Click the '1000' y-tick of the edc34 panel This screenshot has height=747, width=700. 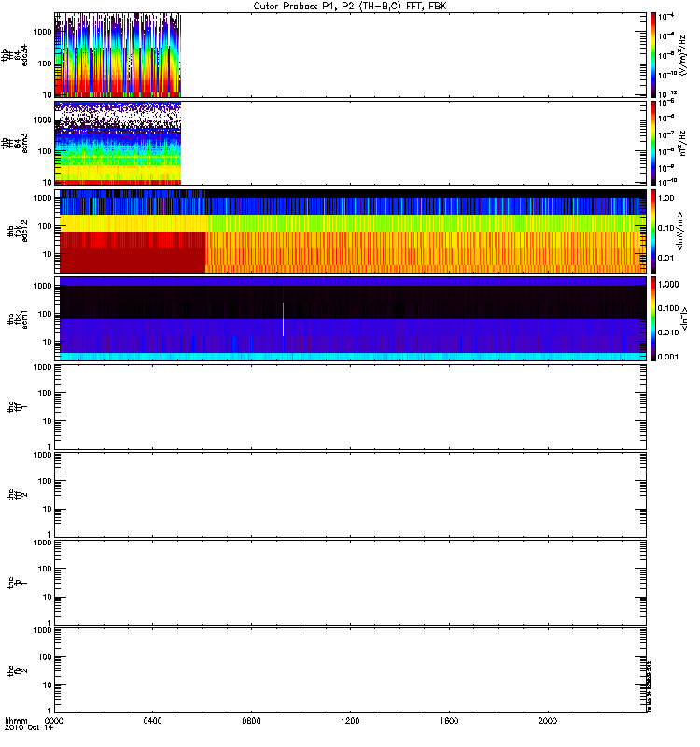click(42, 32)
